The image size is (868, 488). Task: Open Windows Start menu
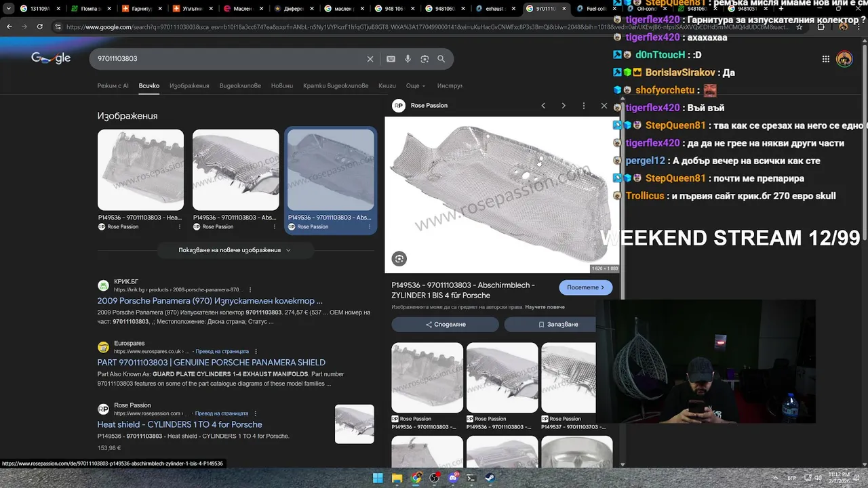pyautogui.click(x=378, y=478)
